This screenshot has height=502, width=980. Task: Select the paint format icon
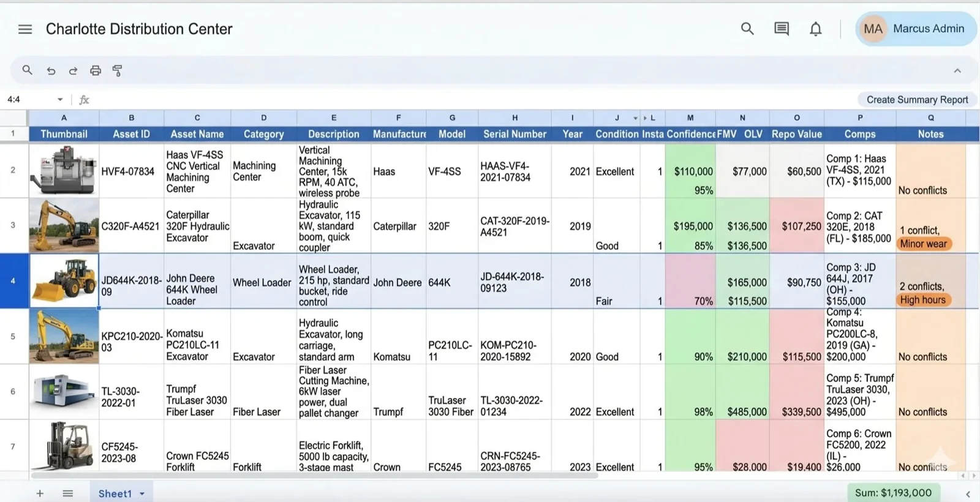[x=118, y=71]
